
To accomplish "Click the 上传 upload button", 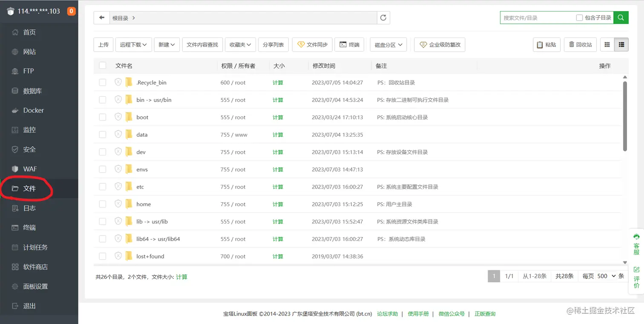I will click(x=103, y=45).
